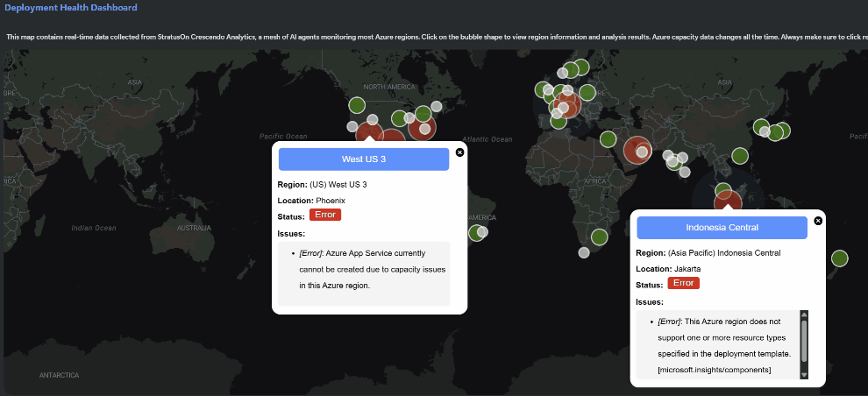Select the large red bubble in the Middle East
The width and height of the screenshot is (868, 396).
point(637,150)
